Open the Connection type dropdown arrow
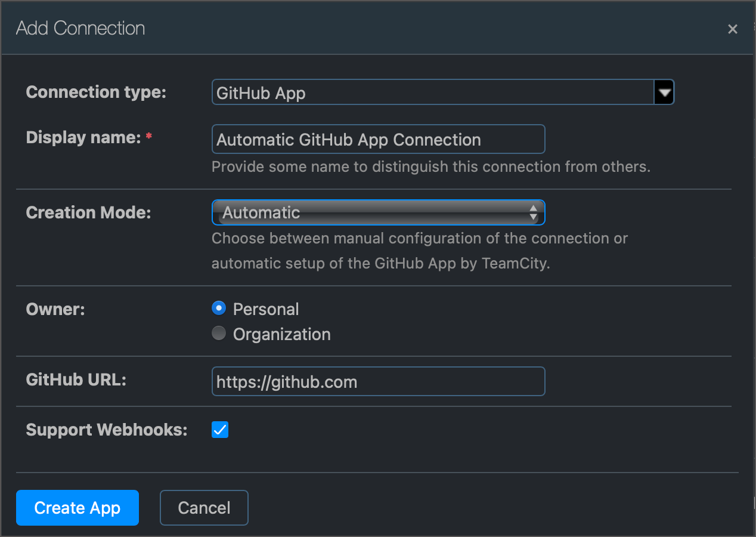 [664, 92]
